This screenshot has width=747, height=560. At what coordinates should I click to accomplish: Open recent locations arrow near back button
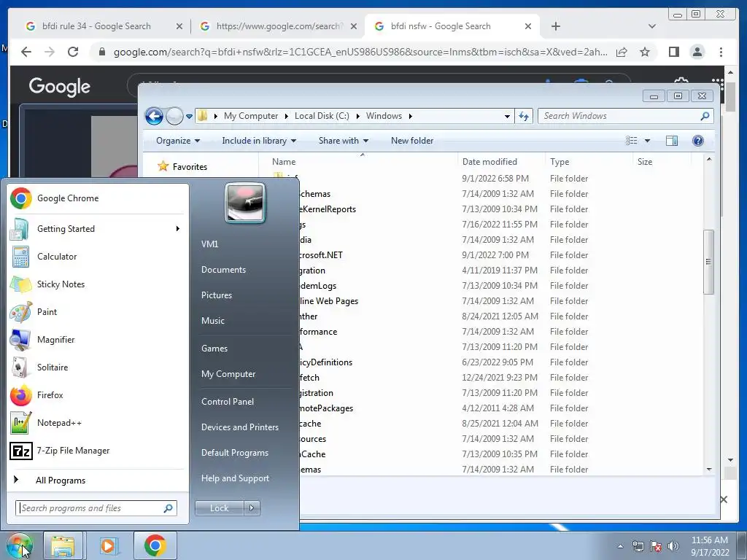pyautogui.click(x=189, y=116)
